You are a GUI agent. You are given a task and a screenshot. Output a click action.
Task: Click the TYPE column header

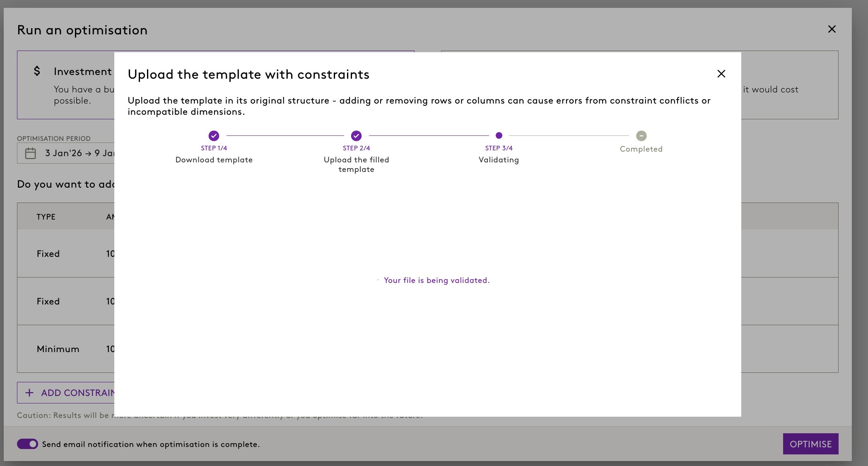pos(46,217)
